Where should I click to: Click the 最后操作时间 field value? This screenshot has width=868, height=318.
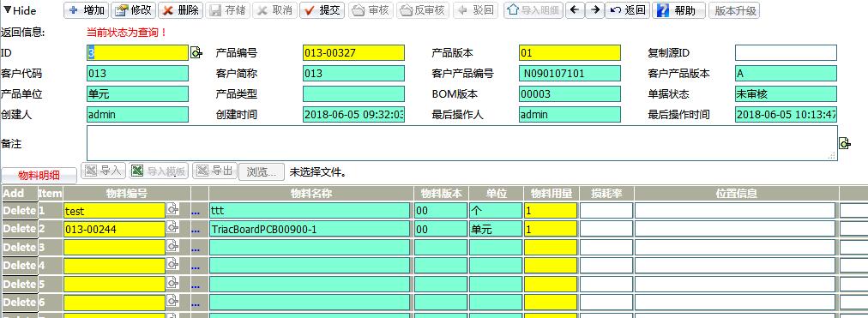pyautogui.click(x=786, y=115)
